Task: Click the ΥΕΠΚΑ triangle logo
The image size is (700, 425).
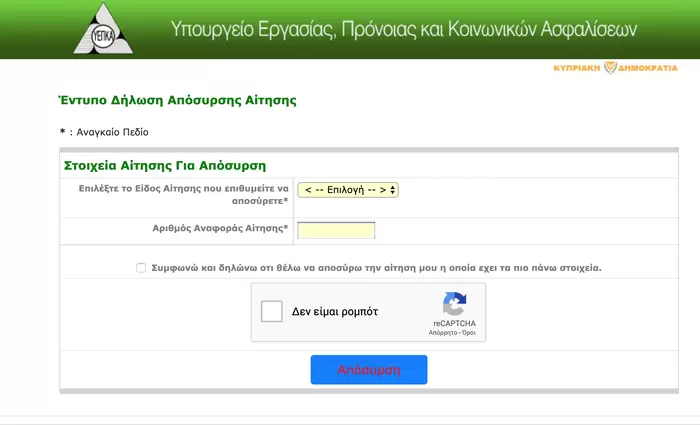Action: point(103,30)
